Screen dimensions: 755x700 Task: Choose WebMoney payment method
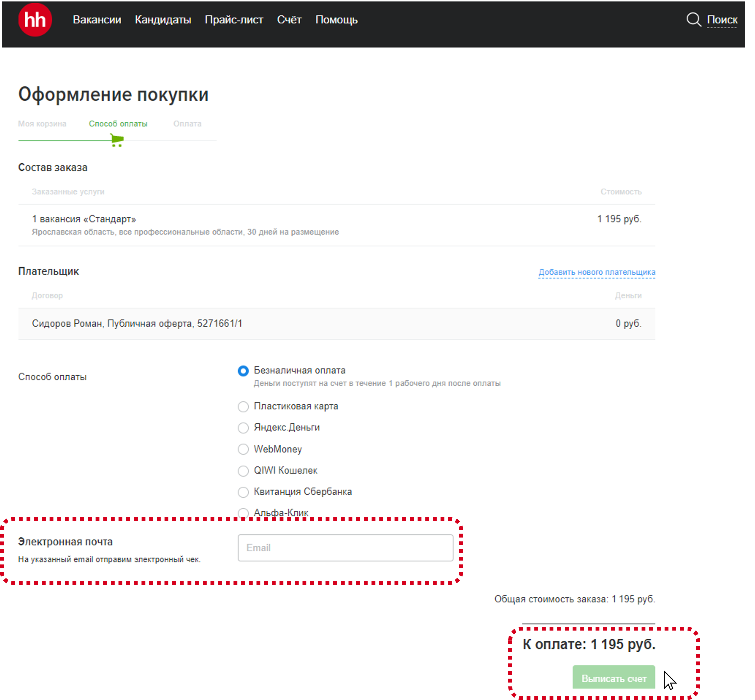click(243, 449)
